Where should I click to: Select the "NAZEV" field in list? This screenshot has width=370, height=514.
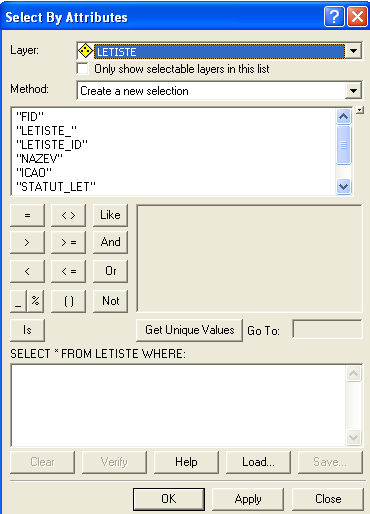39,158
